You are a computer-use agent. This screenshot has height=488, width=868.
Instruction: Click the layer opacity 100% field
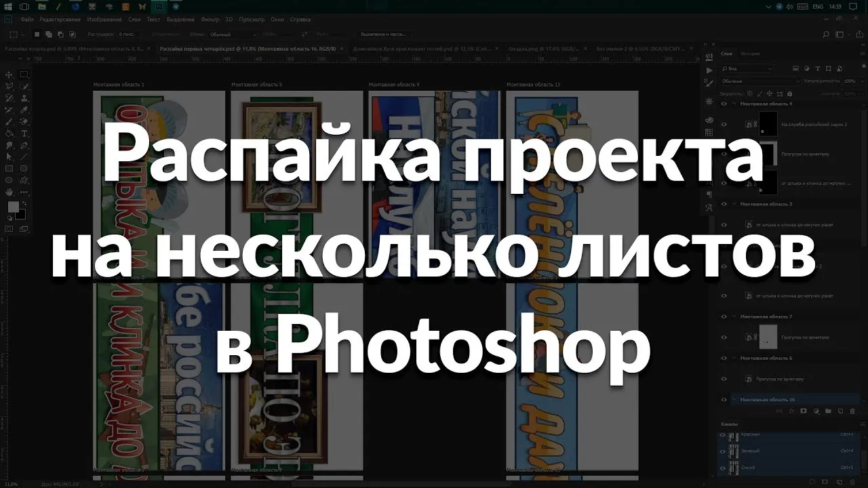850,81
